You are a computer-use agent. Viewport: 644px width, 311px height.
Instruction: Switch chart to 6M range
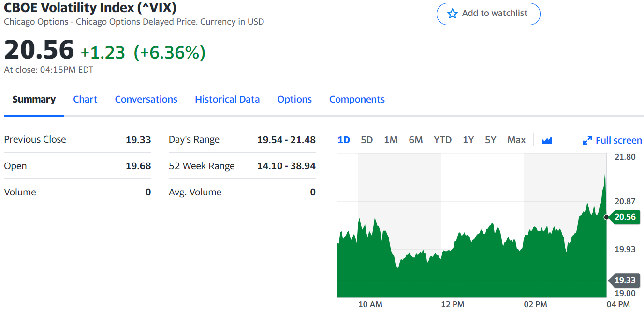point(416,140)
